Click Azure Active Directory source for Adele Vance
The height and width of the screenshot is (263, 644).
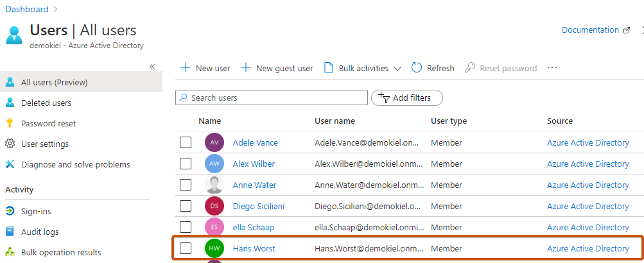coord(587,143)
